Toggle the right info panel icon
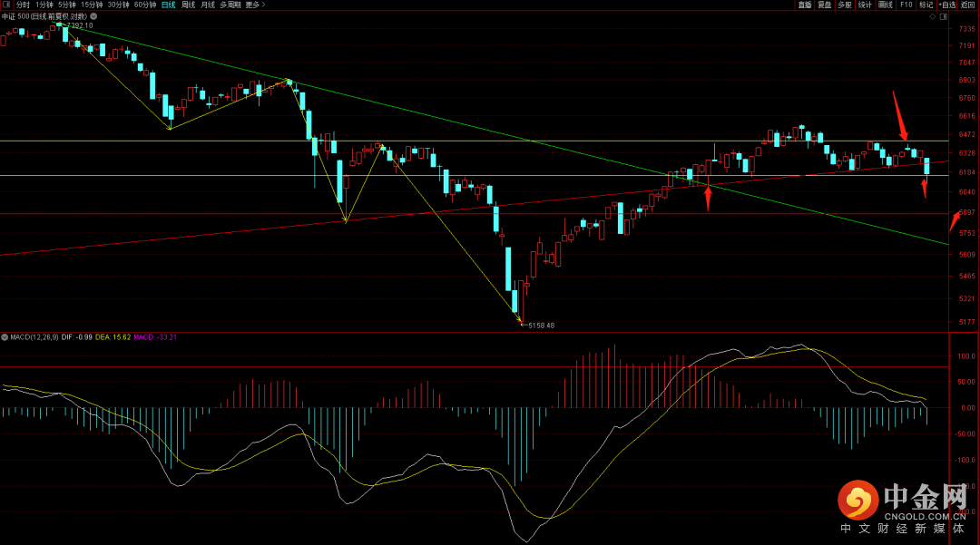The height and width of the screenshot is (545, 980). tap(944, 17)
